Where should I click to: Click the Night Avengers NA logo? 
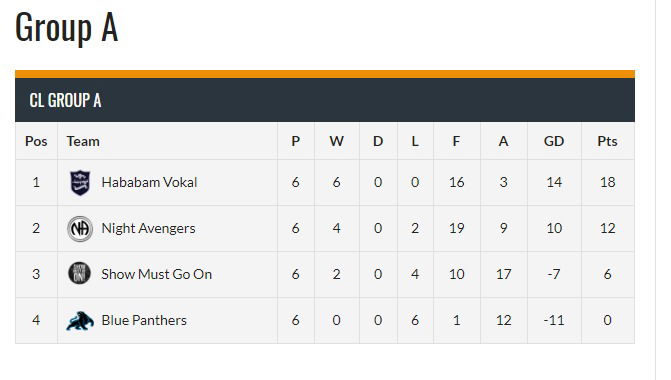point(80,229)
